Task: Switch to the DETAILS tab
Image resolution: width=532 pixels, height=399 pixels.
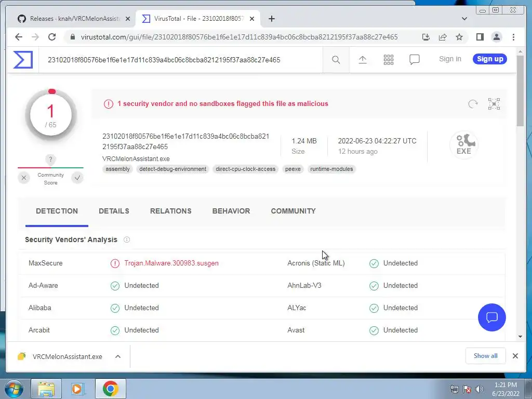Action: (114, 211)
